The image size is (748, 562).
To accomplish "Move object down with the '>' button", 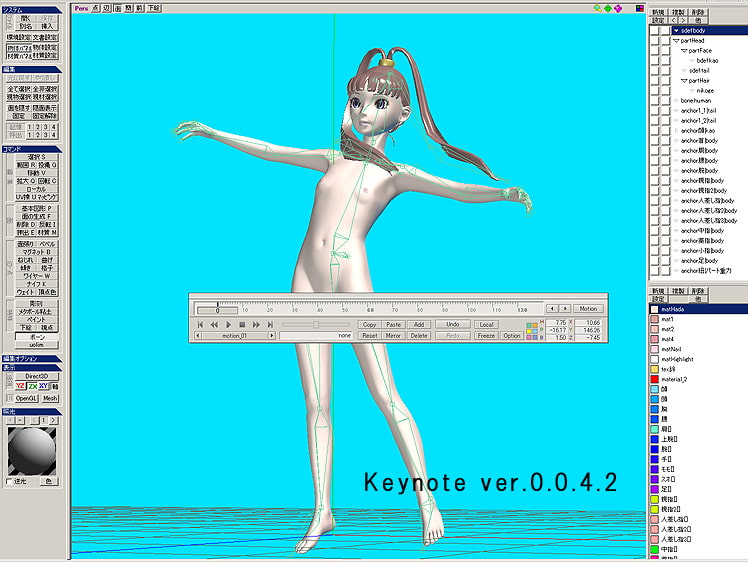I will pyautogui.click(x=683, y=21).
